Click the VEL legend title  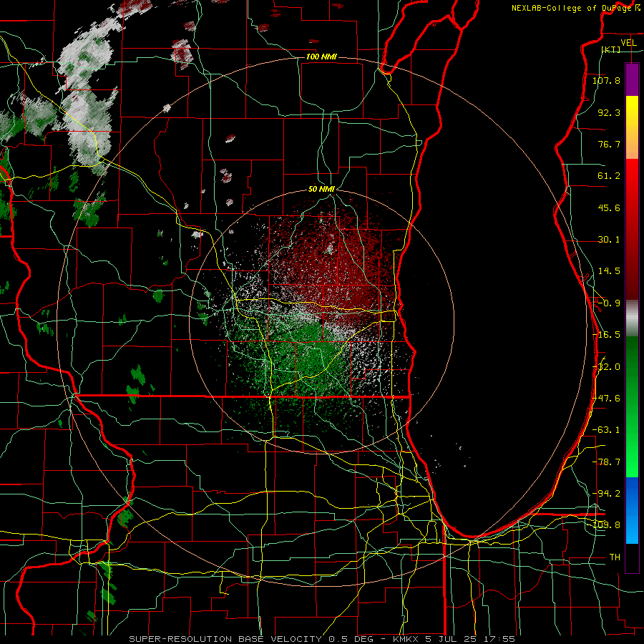pos(628,43)
